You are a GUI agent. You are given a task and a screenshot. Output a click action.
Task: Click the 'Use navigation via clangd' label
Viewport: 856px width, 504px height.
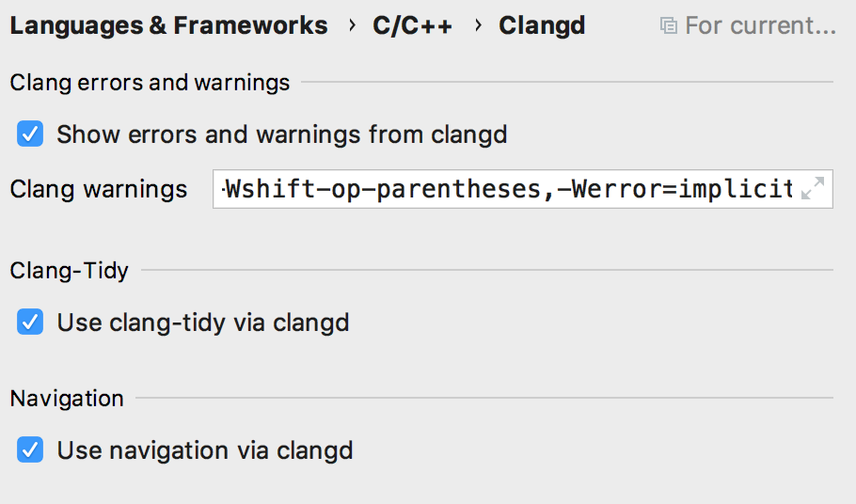(x=204, y=450)
